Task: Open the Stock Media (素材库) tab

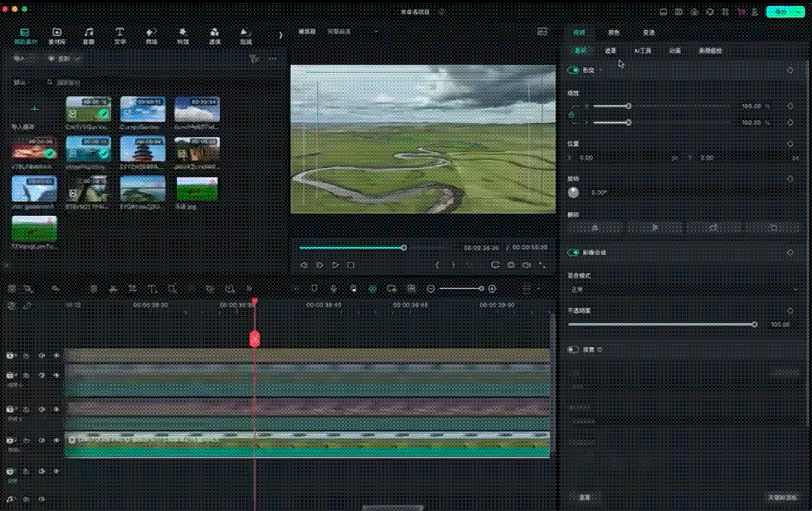Action: click(57, 36)
